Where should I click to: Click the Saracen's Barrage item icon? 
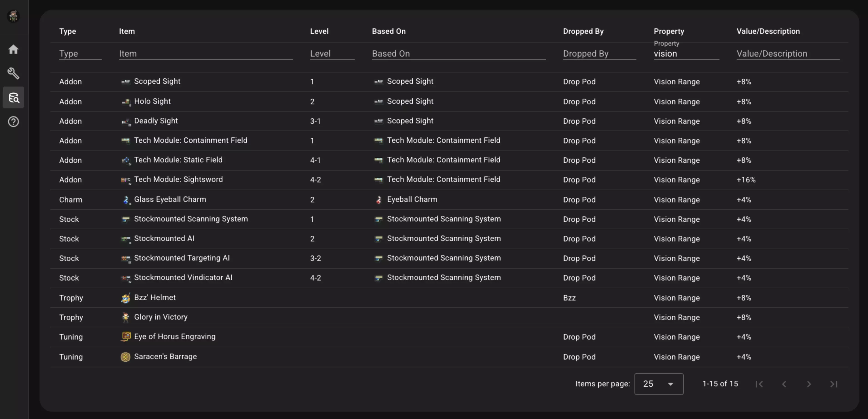pyautogui.click(x=125, y=357)
